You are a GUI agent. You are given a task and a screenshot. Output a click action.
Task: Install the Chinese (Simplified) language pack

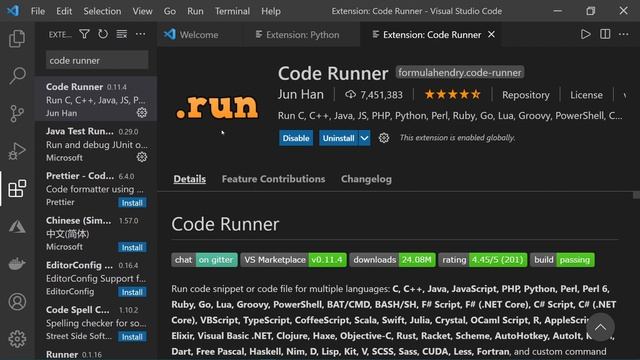tap(132, 247)
